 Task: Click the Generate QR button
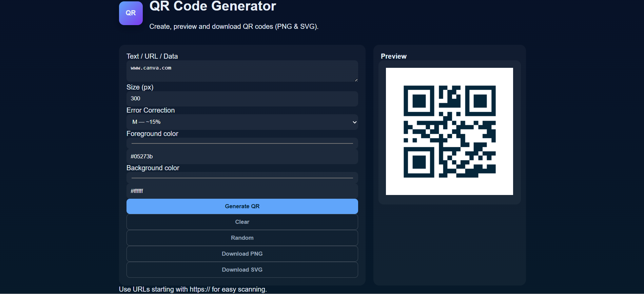[242, 206]
